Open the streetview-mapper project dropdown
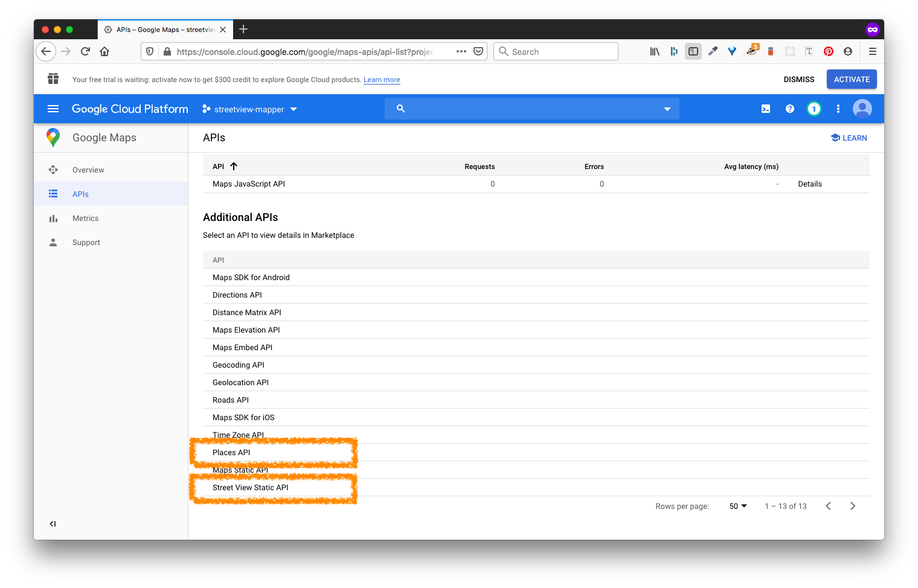The width and height of the screenshot is (918, 588). coord(249,109)
